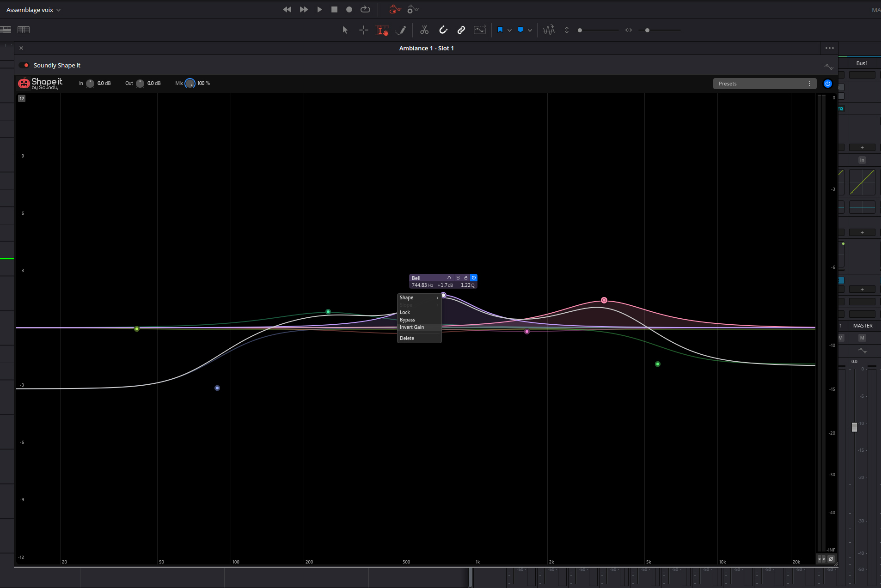Viewport: 881px width, 588px height.
Task: Toggle Soundly Shape it enable switch
Action: [x=24, y=65]
